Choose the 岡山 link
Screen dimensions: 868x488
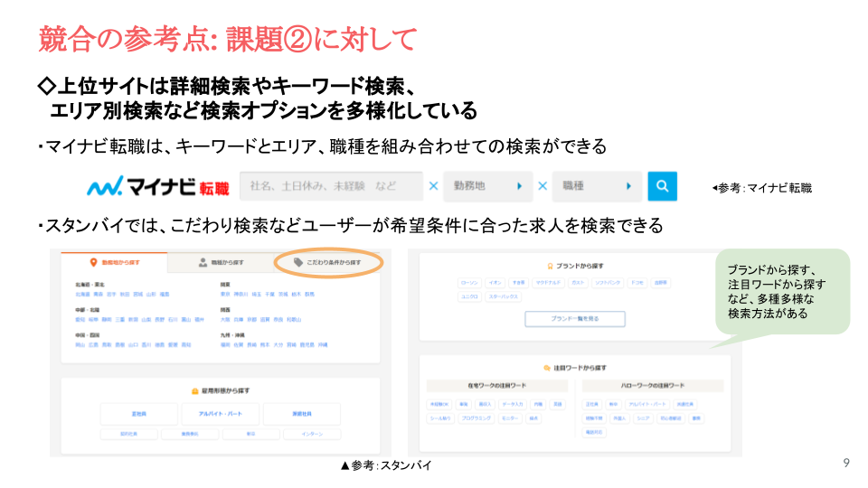point(80,344)
